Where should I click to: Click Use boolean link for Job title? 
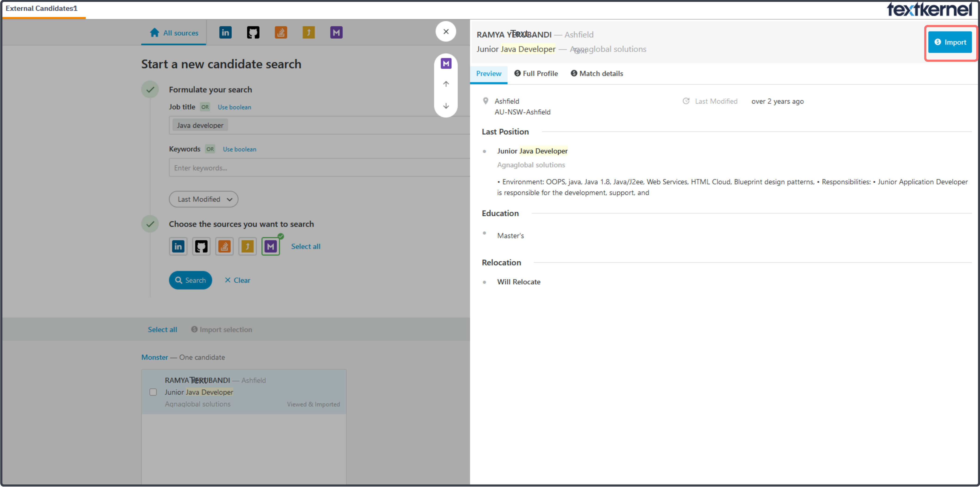(x=234, y=107)
